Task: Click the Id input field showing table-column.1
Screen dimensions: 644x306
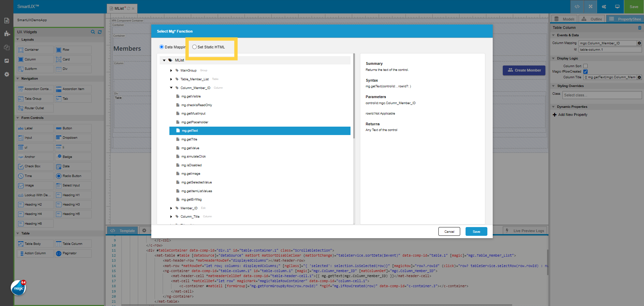Action: [609, 49]
